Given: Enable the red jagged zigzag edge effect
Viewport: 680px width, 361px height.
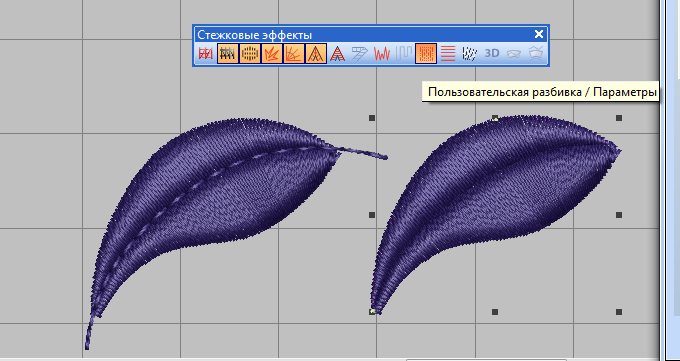Looking at the screenshot, I should 382,54.
